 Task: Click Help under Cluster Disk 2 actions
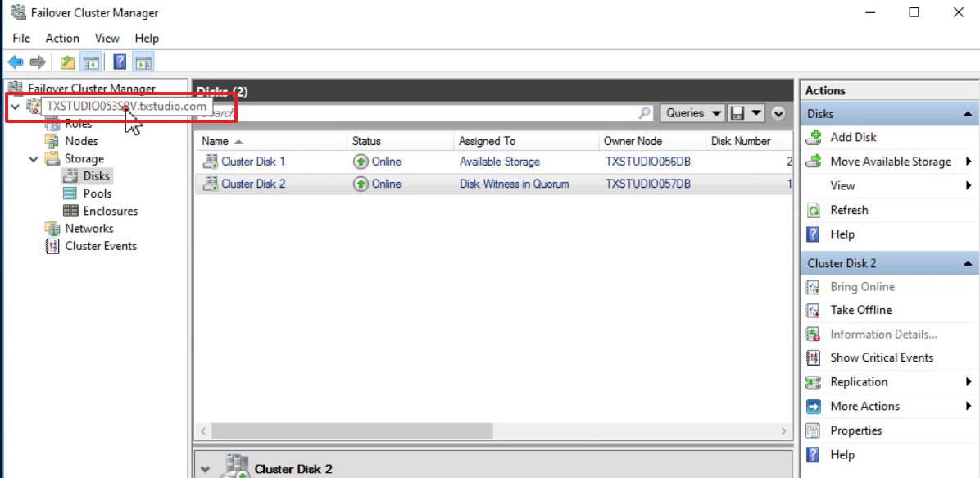click(x=842, y=455)
